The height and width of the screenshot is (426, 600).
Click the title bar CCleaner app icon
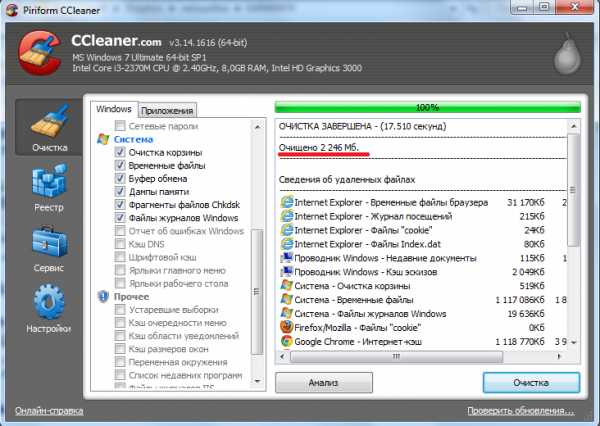(12, 10)
